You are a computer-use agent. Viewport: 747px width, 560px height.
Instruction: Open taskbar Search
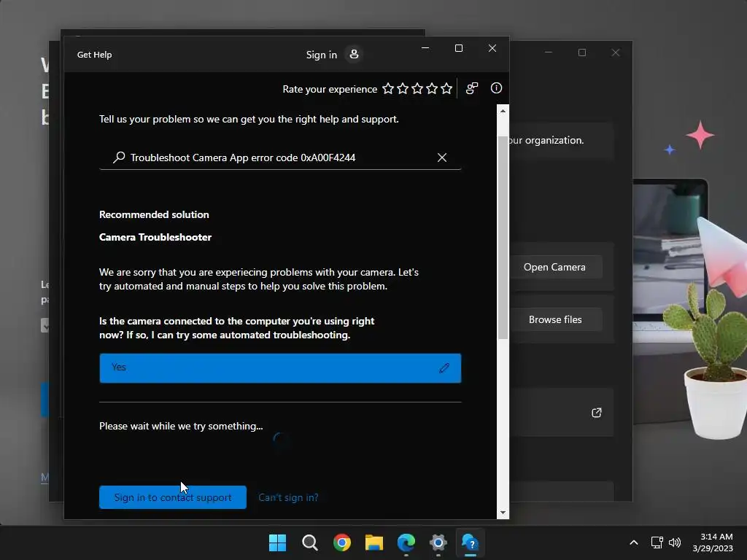click(309, 542)
